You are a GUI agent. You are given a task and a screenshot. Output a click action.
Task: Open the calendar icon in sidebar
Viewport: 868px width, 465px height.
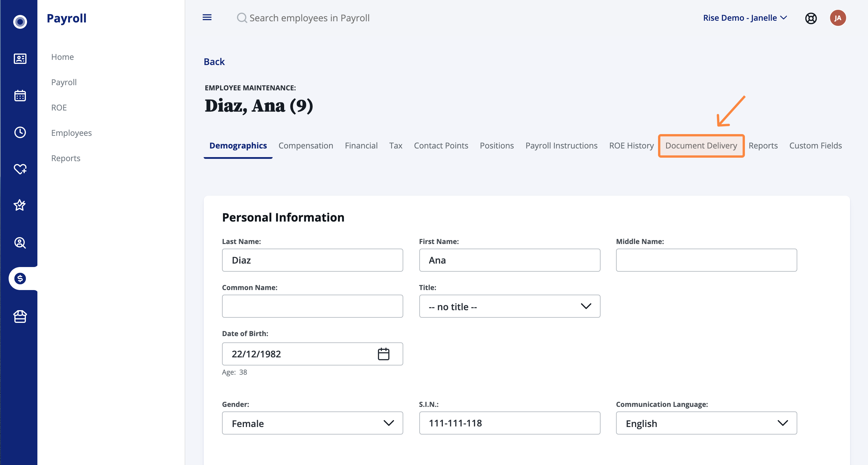point(20,96)
